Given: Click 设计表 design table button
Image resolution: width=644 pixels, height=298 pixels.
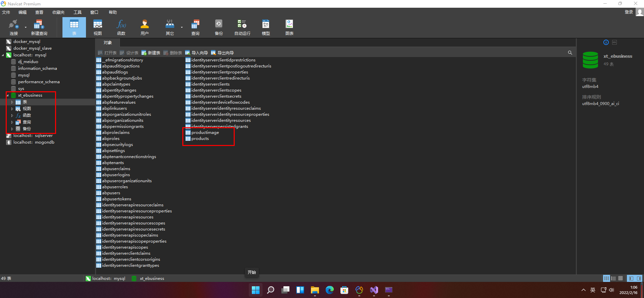Looking at the screenshot, I should pyautogui.click(x=129, y=53).
